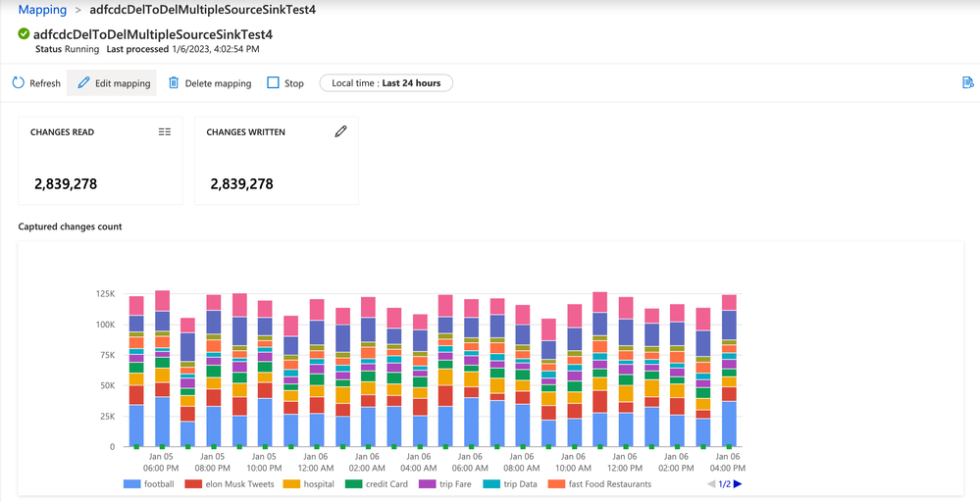The image size is (980, 502).
Task: Open the Mapping breadcrumb link
Action: pyautogui.click(x=42, y=10)
